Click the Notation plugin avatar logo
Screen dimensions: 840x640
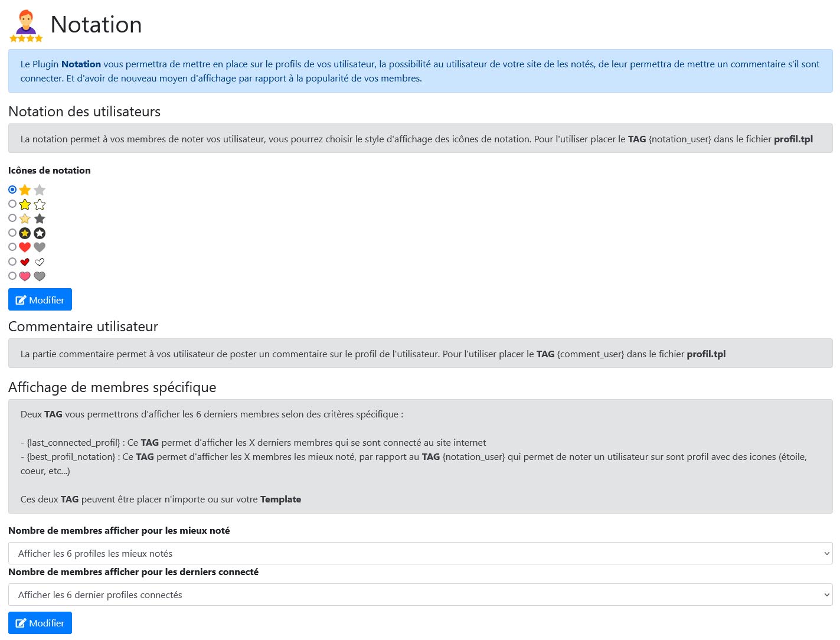[x=26, y=26]
